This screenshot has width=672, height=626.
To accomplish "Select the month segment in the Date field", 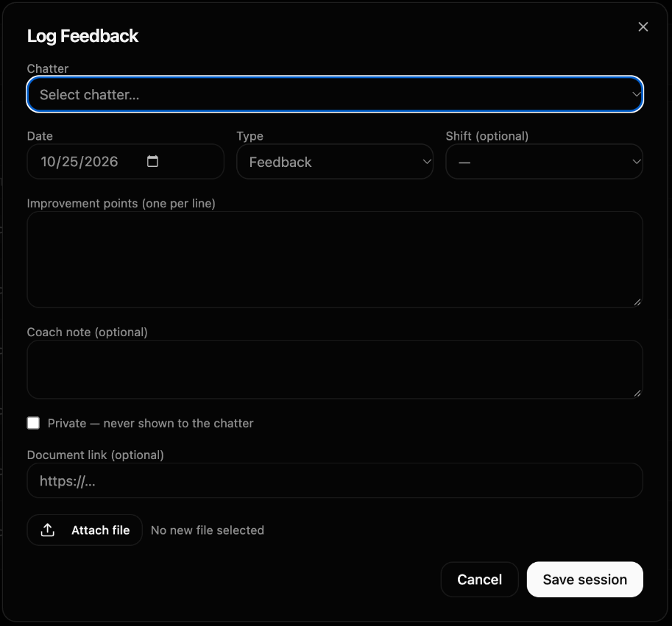I will tap(48, 161).
